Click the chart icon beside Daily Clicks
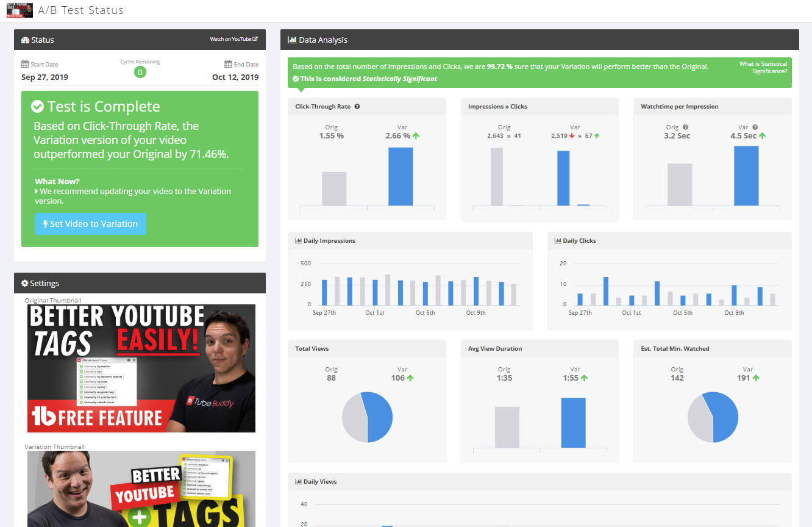812x527 pixels. tap(558, 241)
